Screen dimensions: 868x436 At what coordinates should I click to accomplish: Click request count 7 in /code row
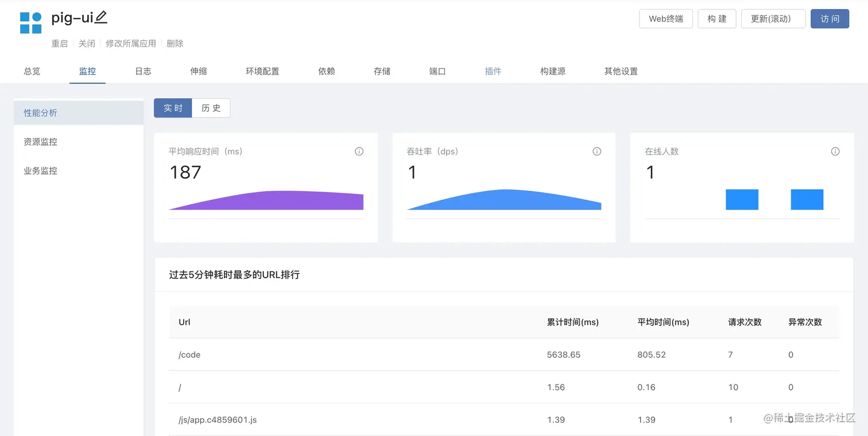(x=731, y=355)
